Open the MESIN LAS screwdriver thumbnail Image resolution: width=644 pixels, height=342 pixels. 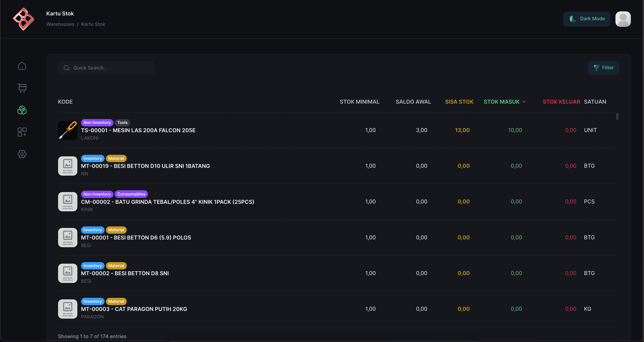pyautogui.click(x=68, y=130)
